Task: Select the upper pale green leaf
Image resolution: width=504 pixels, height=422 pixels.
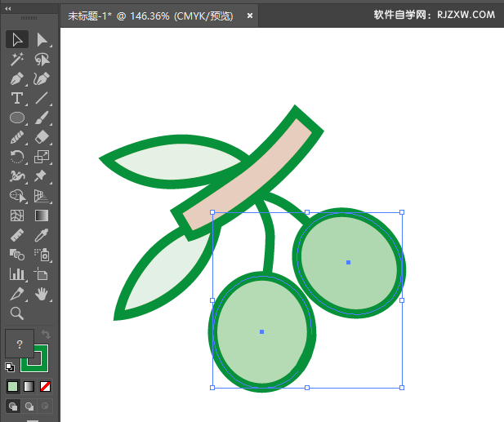Action: (176, 162)
